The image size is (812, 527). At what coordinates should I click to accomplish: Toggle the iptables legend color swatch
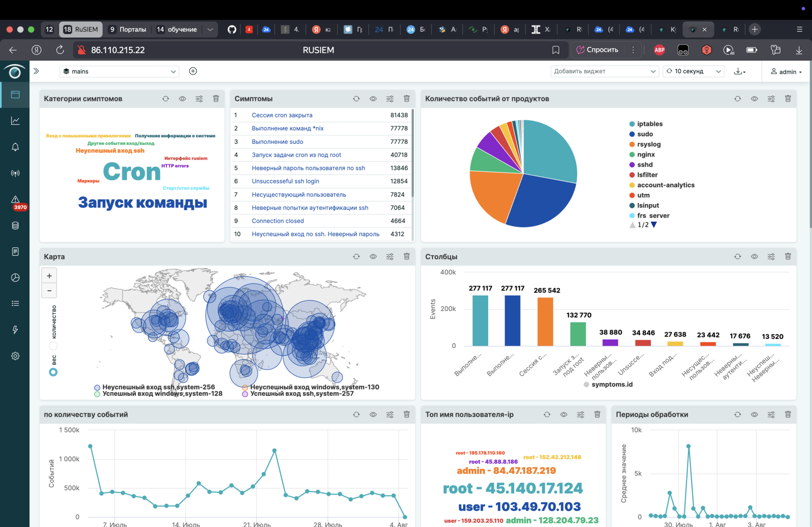click(x=632, y=124)
